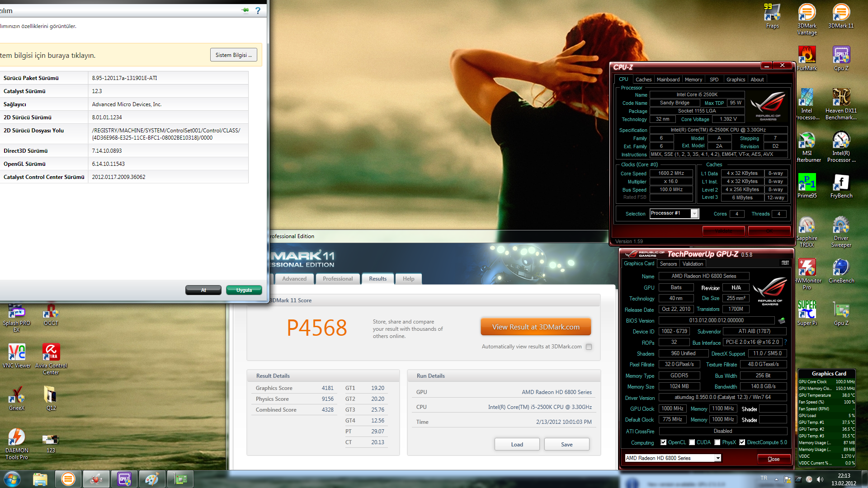Open the CineBench desktop shortcut
The height and width of the screenshot is (488, 868).
click(x=841, y=271)
